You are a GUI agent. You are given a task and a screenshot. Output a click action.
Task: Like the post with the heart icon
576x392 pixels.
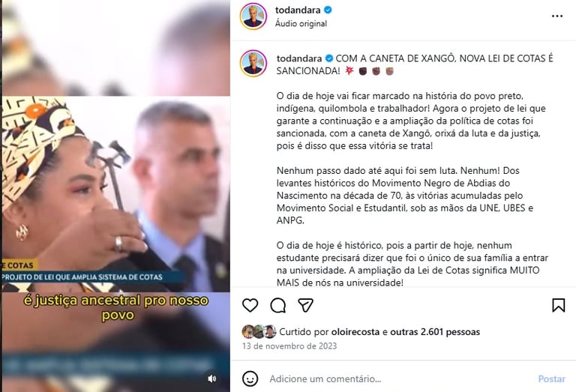250,305
